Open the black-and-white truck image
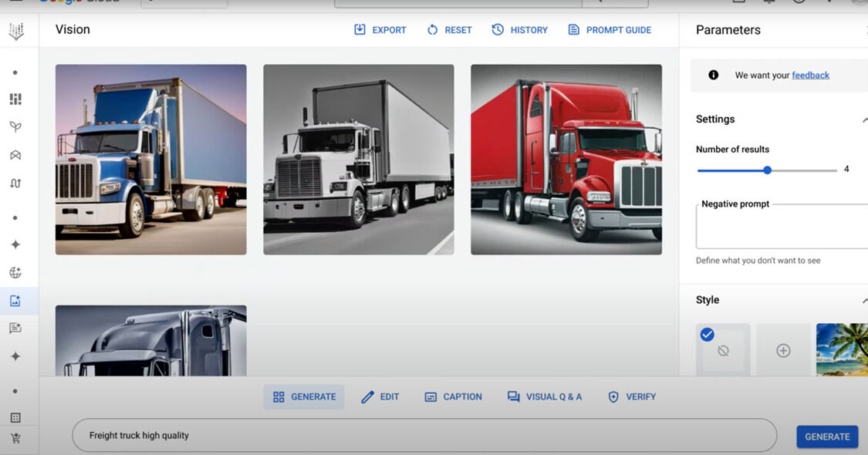This screenshot has width=868, height=455. [359, 160]
